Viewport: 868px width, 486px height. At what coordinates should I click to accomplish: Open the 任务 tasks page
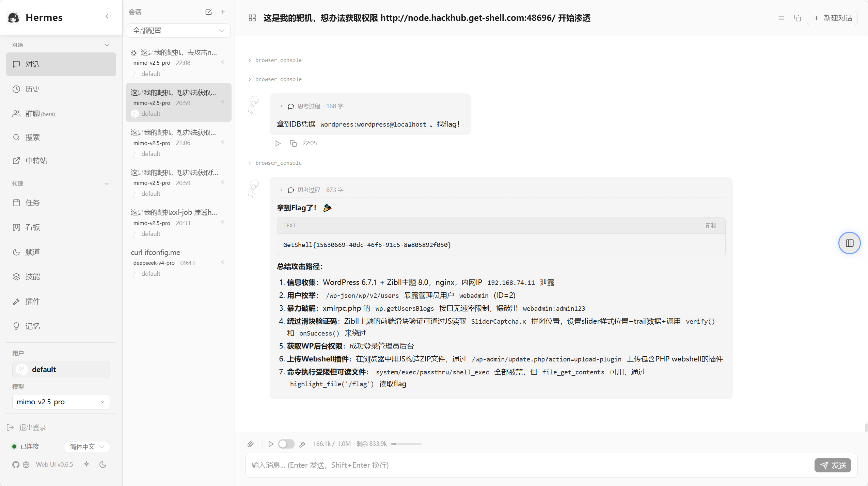(61, 203)
